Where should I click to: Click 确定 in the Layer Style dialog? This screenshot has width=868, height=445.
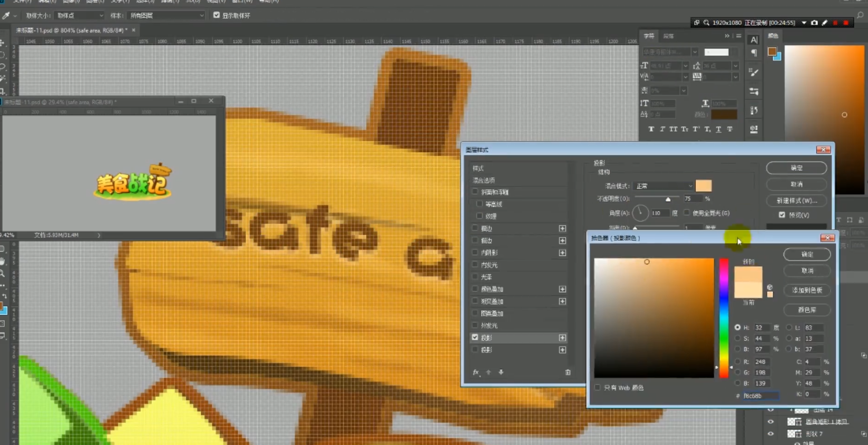796,168
